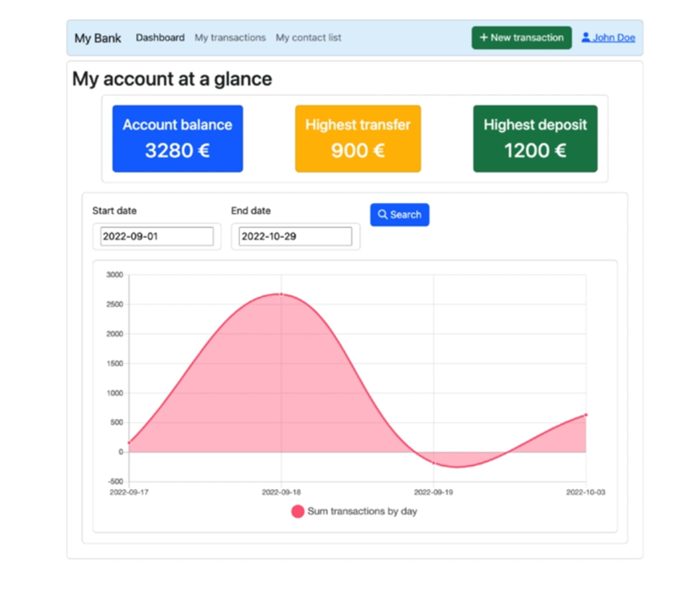Click the Search button
Image resolution: width=700 pixels, height=599 pixels.
[399, 215]
